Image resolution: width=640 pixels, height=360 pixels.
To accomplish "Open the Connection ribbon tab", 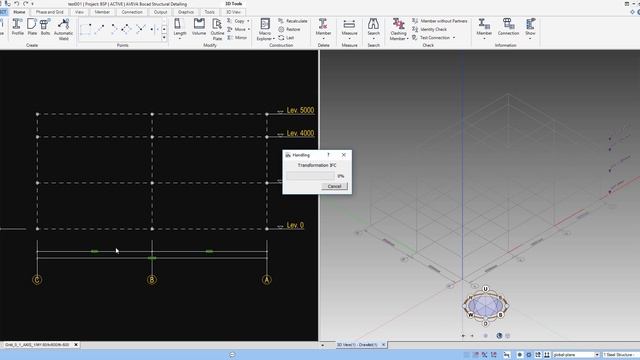I will (x=132, y=12).
